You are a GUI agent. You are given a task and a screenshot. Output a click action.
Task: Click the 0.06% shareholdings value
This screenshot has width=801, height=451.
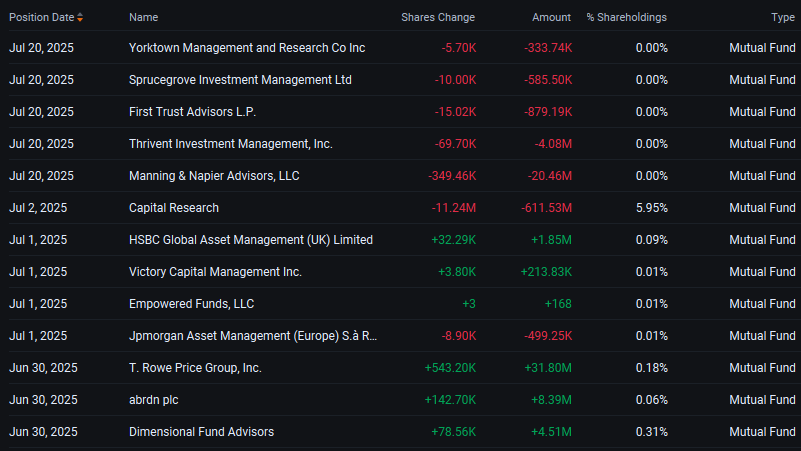click(x=652, y=400)
